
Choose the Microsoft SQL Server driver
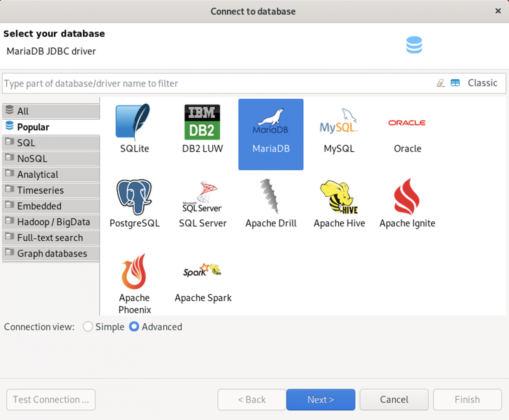[x=202, y=202]
